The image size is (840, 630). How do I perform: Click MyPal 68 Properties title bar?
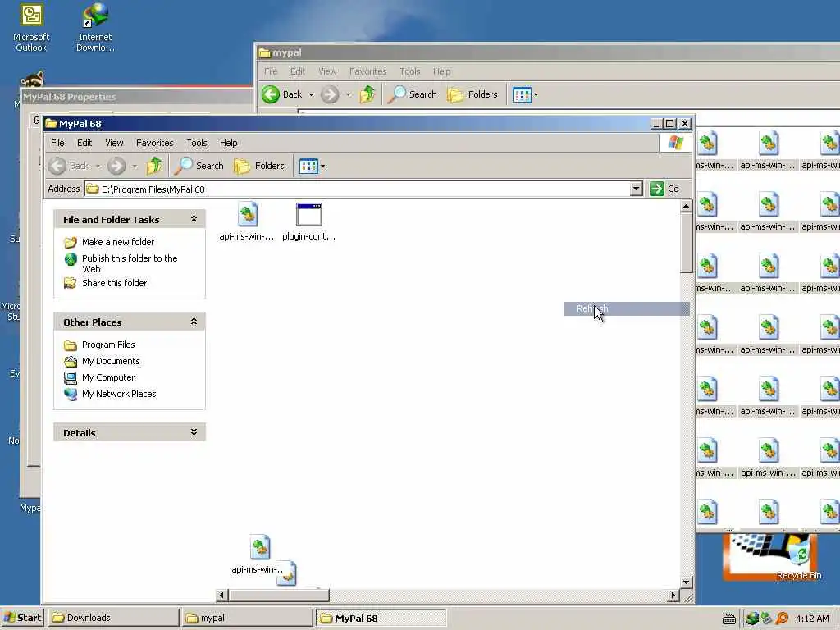[137, 97]
